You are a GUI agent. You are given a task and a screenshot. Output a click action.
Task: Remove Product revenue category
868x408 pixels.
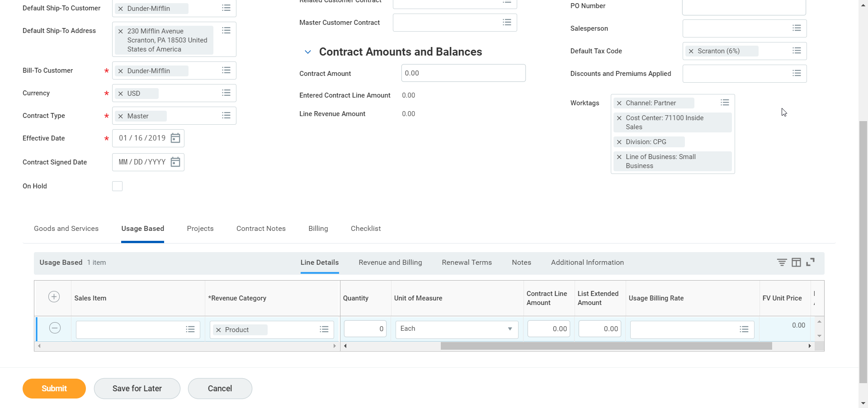[218, 330]
